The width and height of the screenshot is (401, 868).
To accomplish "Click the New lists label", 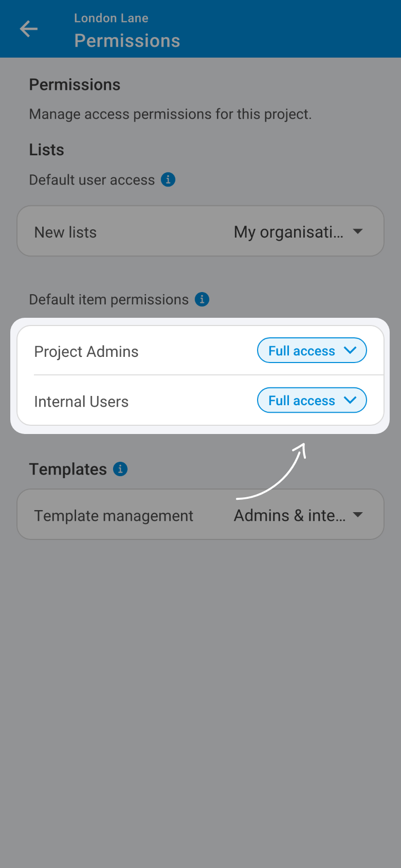I will 65,232.
